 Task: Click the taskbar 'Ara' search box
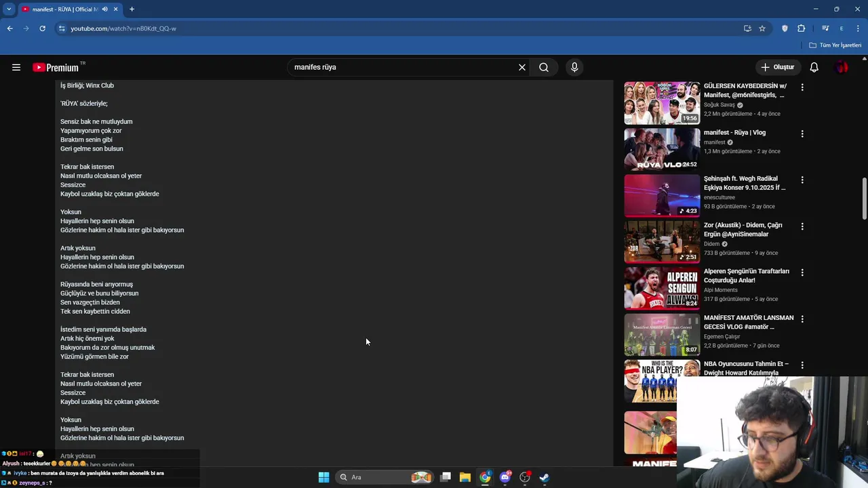coord(384,477)
